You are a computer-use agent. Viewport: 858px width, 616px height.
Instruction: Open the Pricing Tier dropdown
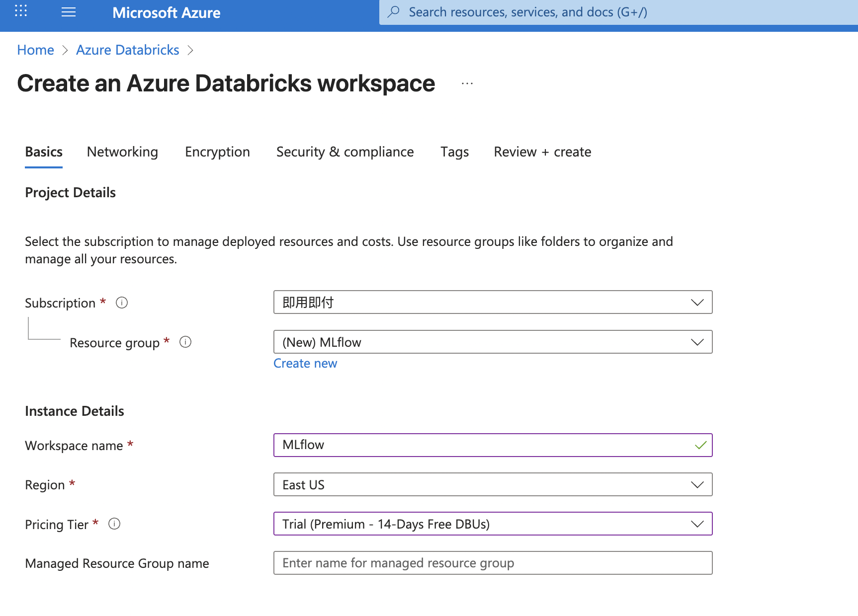tap(493, 524)
